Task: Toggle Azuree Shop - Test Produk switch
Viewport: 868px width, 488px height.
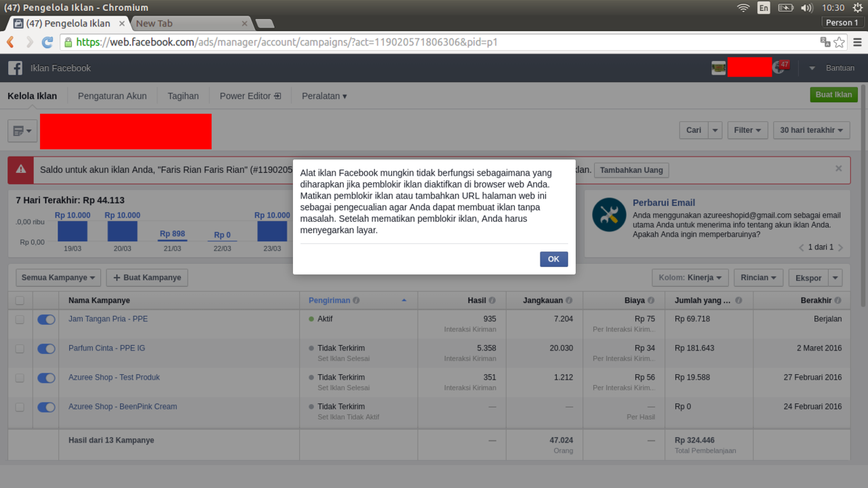Action: [x=46, y=378]
